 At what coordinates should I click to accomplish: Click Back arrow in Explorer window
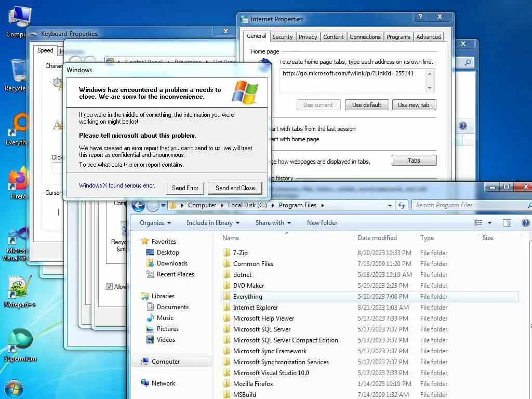click(138, 206)
